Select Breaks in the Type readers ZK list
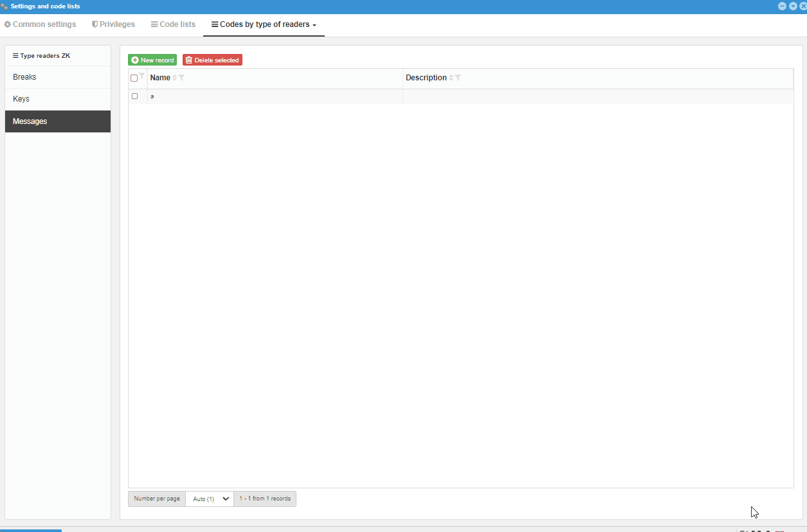Viewport: 807px width, 532px height. click(x=58, y=77)
